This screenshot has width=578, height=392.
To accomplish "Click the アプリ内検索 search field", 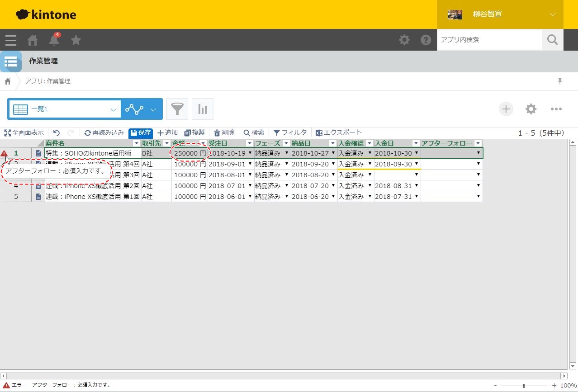I will (x=488, y=40).
